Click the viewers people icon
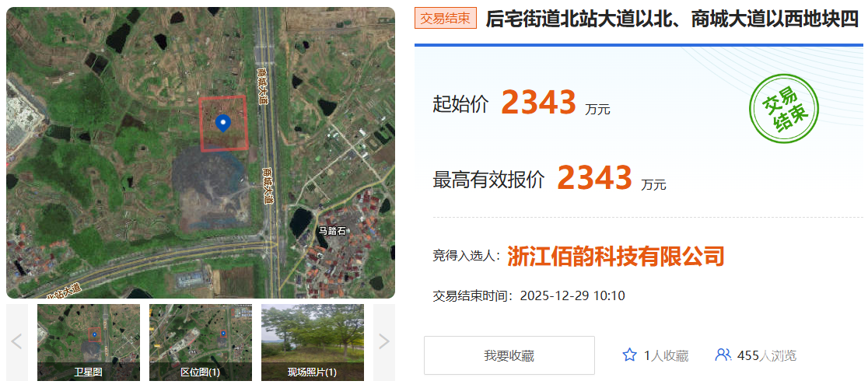Screen dimensions: 868x388 pos(723,355)
